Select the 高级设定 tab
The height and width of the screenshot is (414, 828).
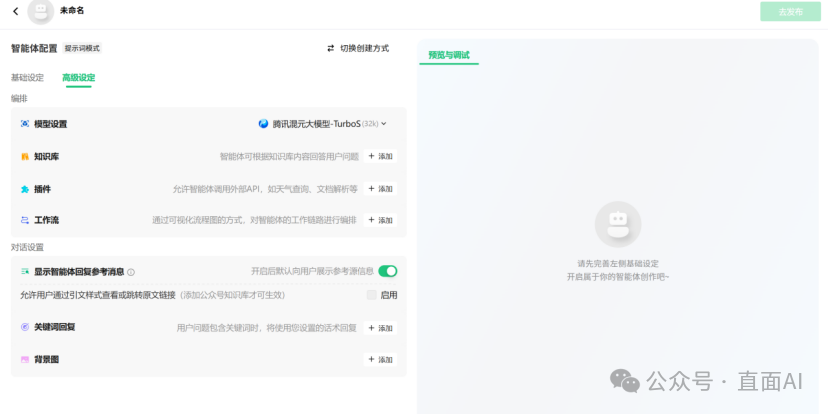(x=79, y=78)
